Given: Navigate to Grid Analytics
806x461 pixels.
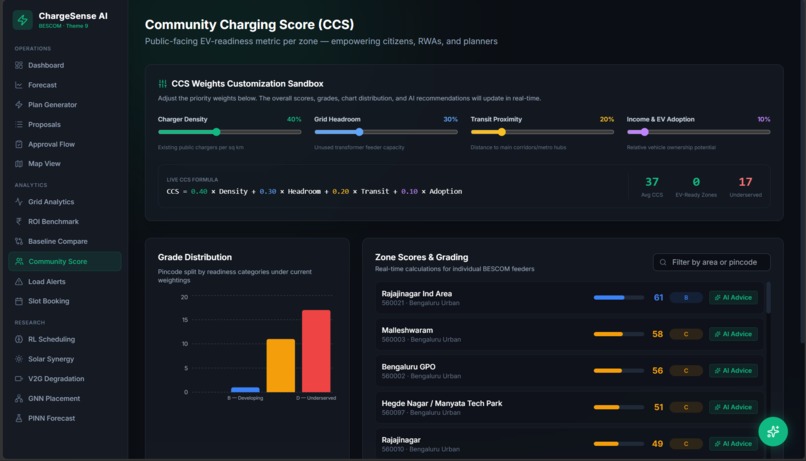Looking at the screenshot, I should click(65, 201).
